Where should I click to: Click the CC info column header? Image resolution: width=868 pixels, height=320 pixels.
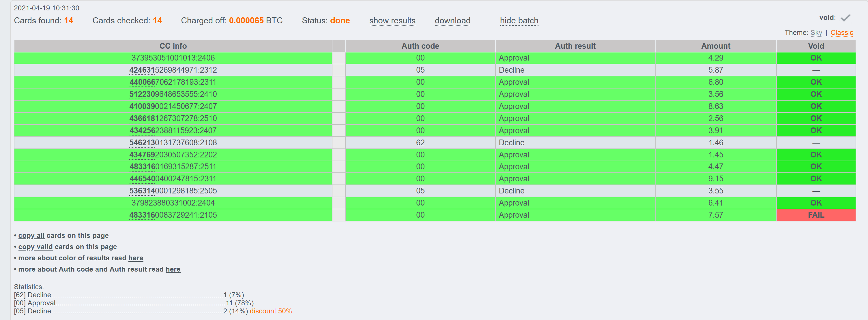click(173, 46)
